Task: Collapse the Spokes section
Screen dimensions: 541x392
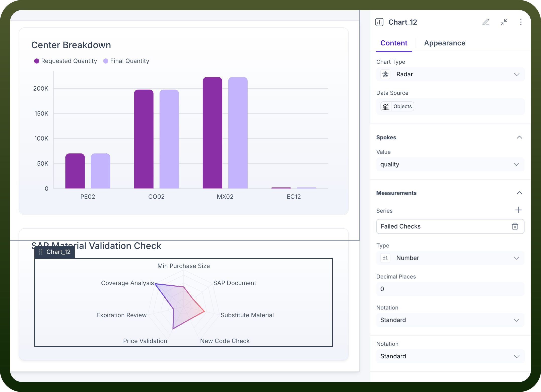Action: coord(519,137)
